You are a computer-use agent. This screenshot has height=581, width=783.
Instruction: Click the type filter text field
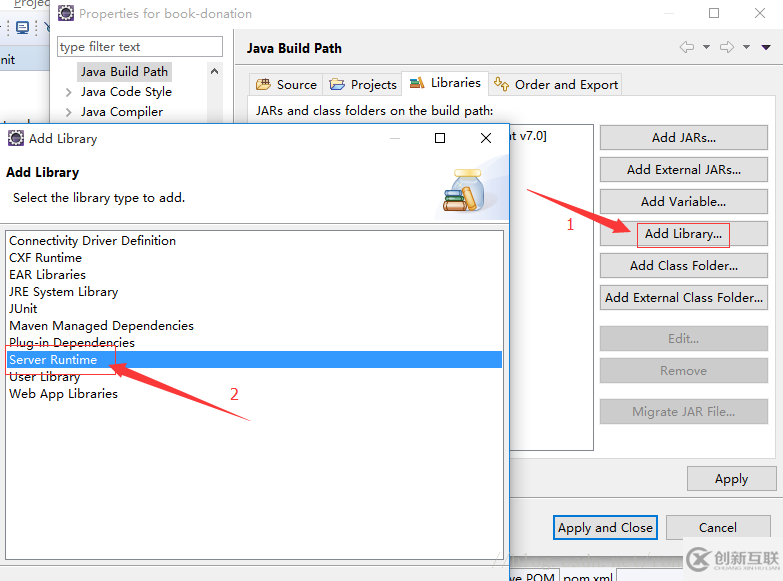[140, 47]
